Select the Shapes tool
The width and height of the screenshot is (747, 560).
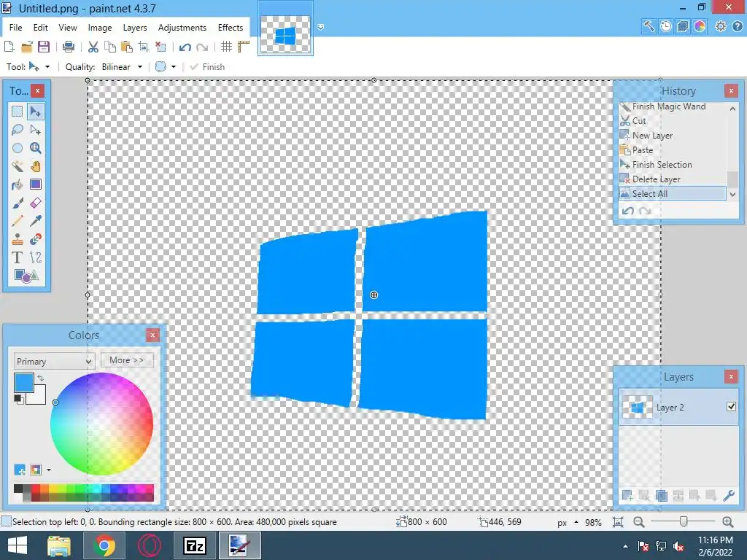pos(26,276)
